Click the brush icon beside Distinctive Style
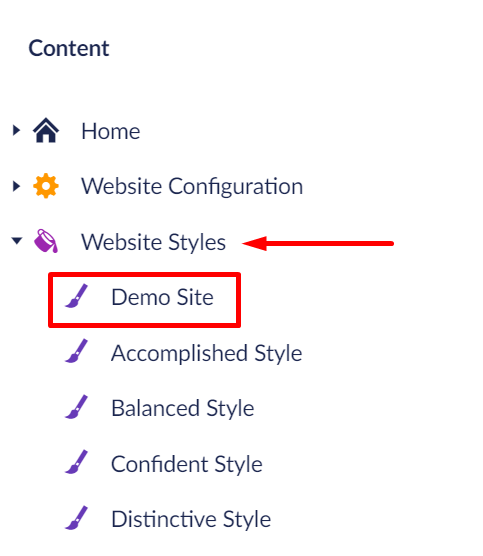483x556 pixels. (76, 518)
